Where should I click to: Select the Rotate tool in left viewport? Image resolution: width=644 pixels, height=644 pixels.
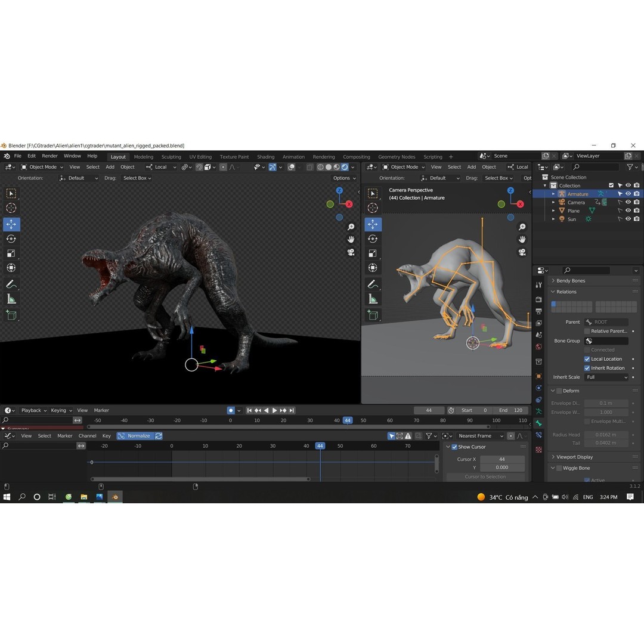[x=11, y=239]
